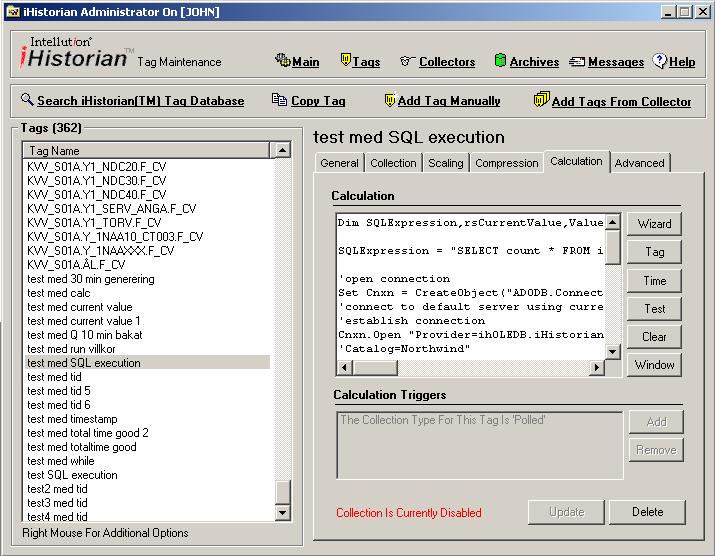Switch to the Scaling tab
The width and height of the screenshot is (715, 556).
[446, 163]
